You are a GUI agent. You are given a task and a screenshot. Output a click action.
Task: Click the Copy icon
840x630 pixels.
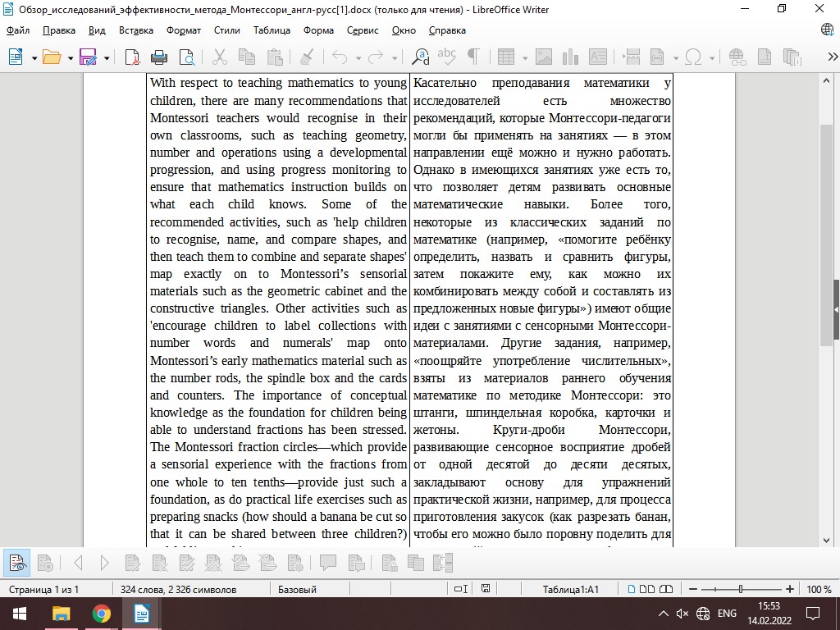click(x=247, y=57)
